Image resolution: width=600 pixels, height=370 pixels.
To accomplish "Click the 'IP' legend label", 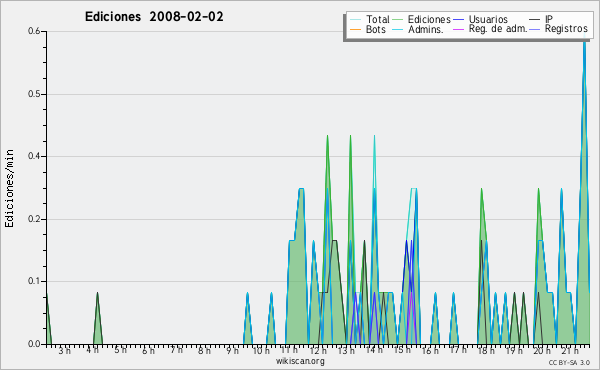I will tap(549, 19).
